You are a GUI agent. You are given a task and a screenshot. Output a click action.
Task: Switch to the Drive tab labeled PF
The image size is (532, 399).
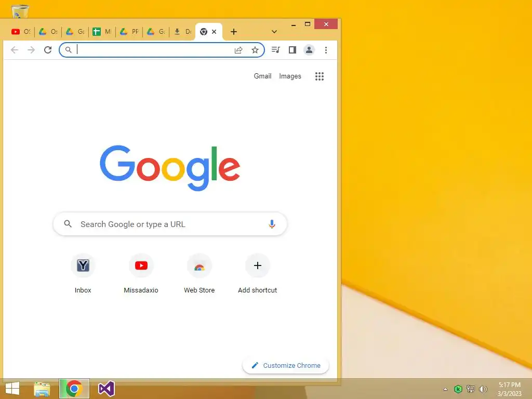point(129,32)
